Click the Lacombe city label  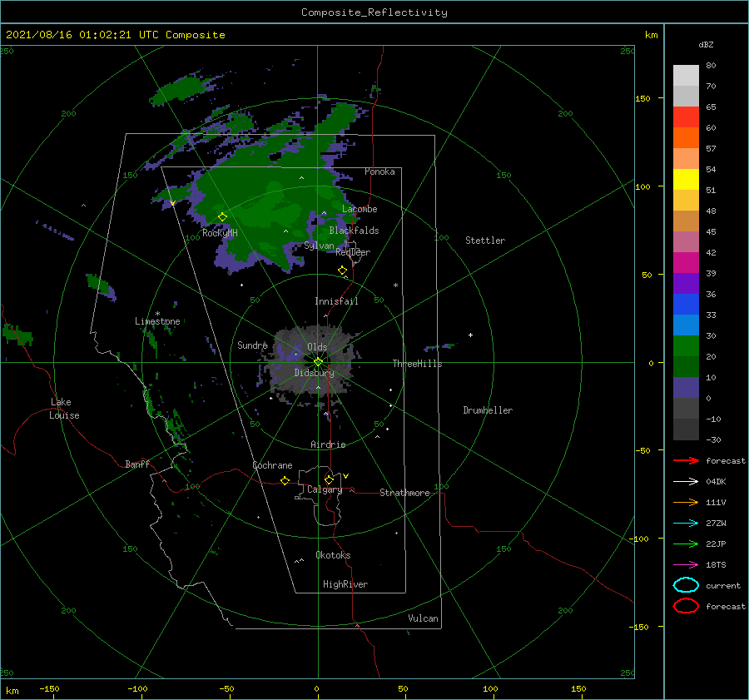coord(360,209)
